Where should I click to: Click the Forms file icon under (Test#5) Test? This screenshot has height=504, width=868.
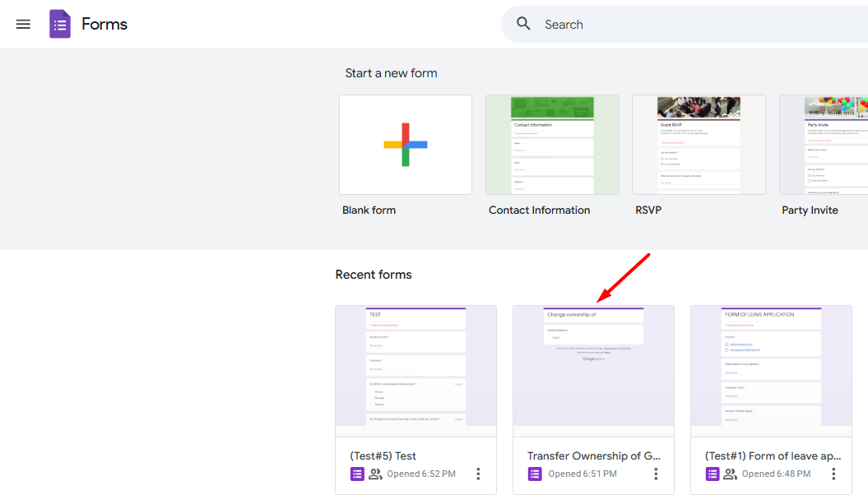click(x=357, y=474)
